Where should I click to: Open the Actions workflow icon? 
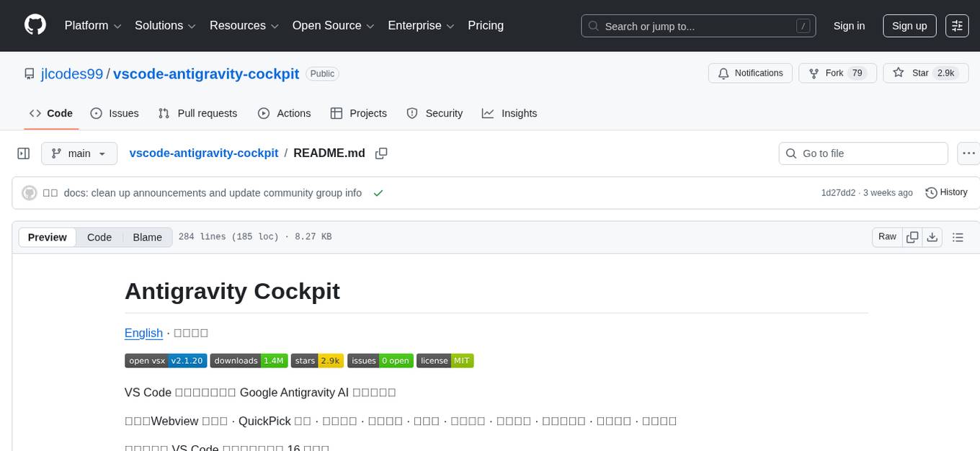click(x=266, y=113)
